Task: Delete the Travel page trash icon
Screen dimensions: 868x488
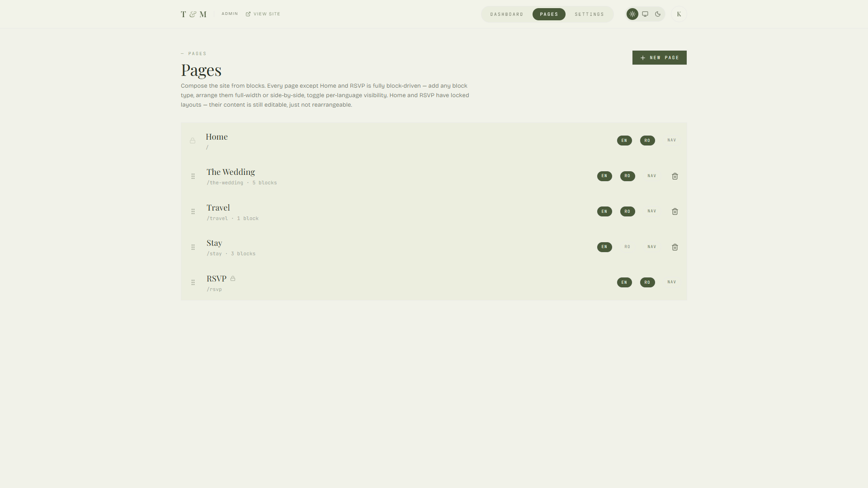Action: tap(675, 211)
